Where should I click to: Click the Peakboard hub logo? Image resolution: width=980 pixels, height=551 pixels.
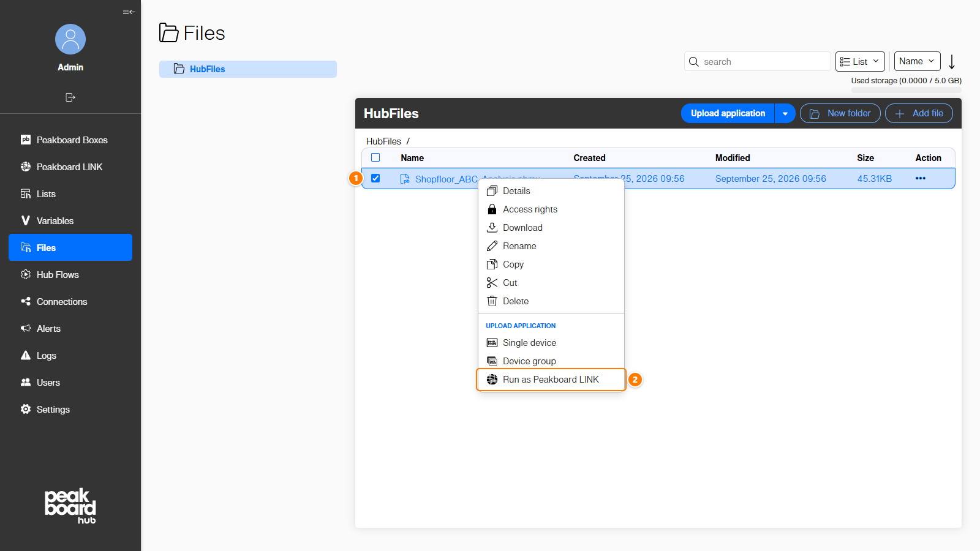[x=70, y=506]
